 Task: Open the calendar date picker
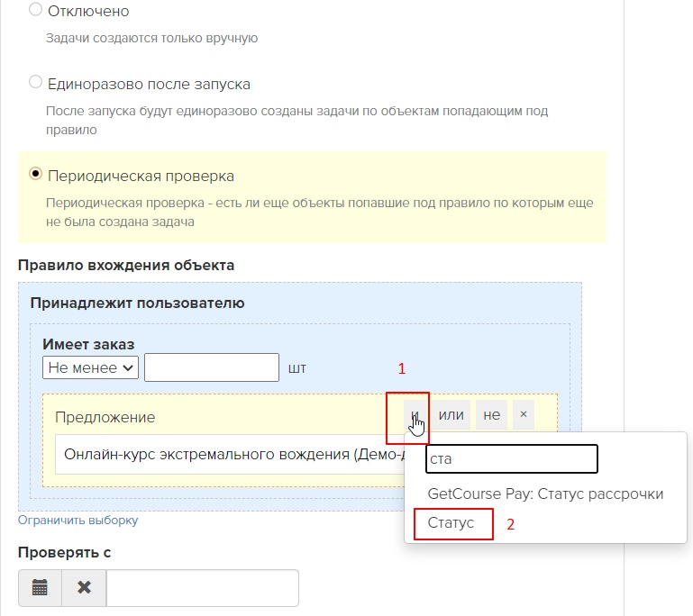tap(40, 587)
